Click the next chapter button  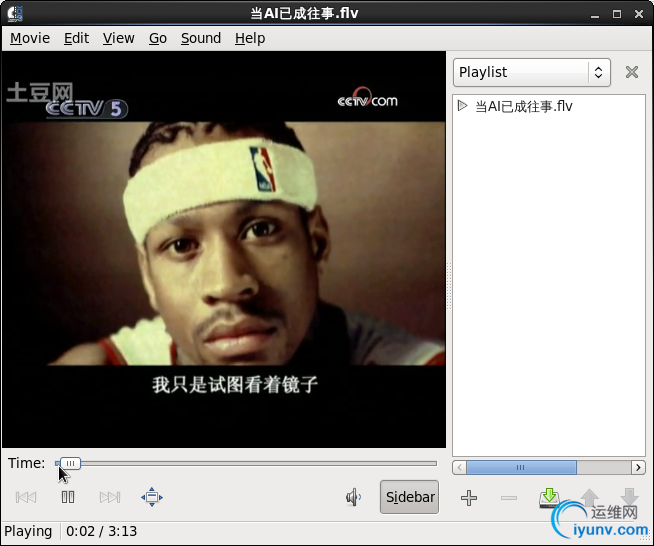[110, 497]
